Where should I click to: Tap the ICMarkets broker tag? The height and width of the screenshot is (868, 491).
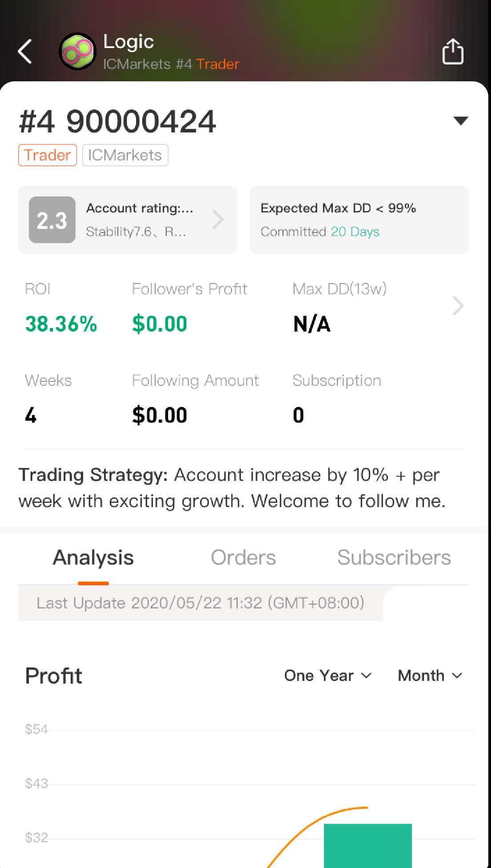[x=125, y=155]
